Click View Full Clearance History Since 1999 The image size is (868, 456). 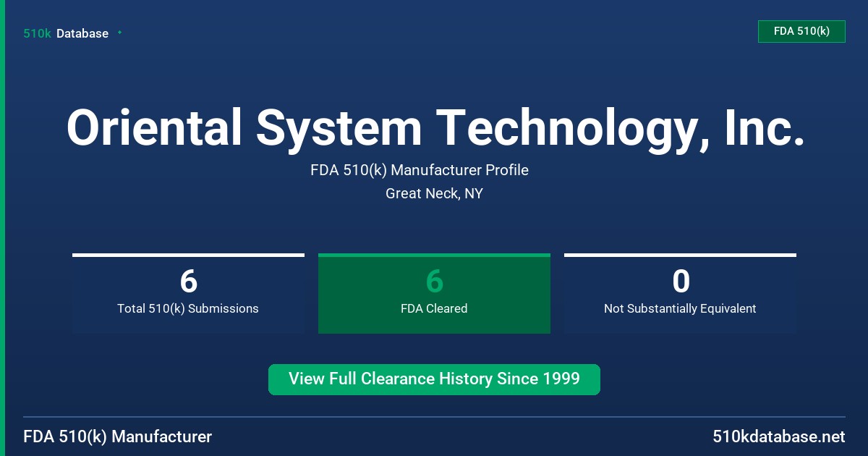point(434,379)
